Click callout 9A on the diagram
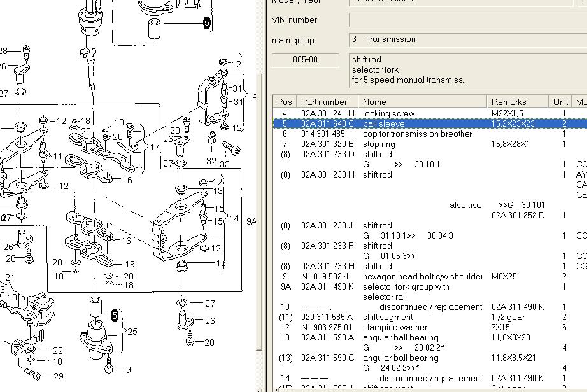The image size is (587, 392). [x=251, y=220]
